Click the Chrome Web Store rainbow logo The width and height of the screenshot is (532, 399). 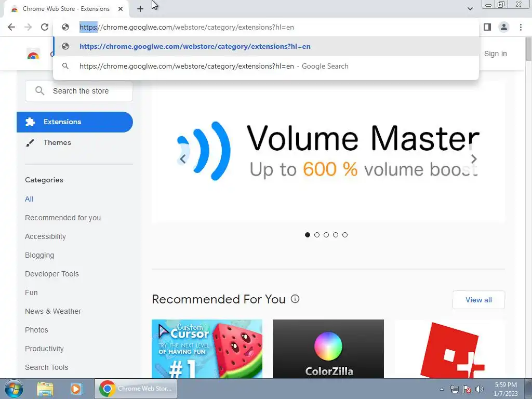[33, 54]
